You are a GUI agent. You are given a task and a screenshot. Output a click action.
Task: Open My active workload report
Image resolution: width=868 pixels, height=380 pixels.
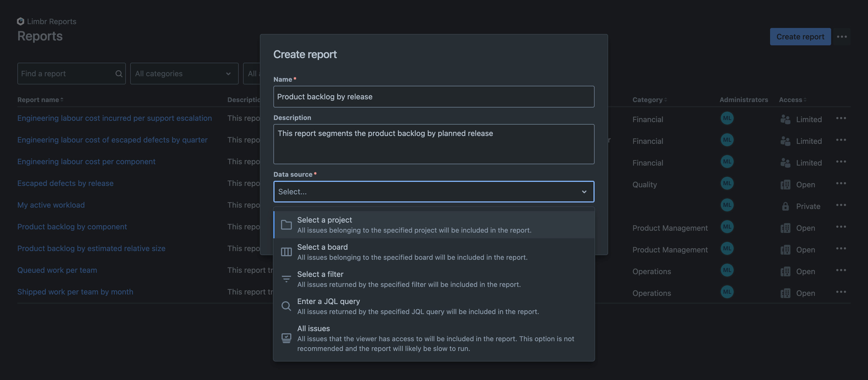click(x=51, y=205)
